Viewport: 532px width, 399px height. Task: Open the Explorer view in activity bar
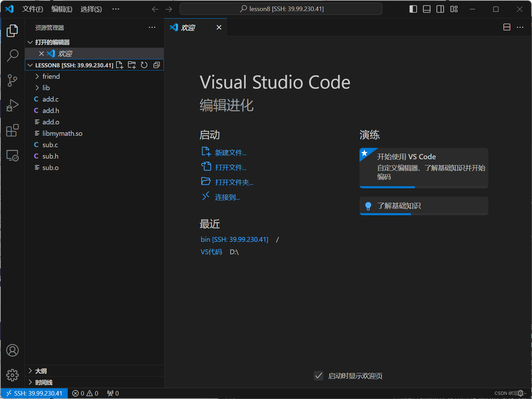coord(12,31)
